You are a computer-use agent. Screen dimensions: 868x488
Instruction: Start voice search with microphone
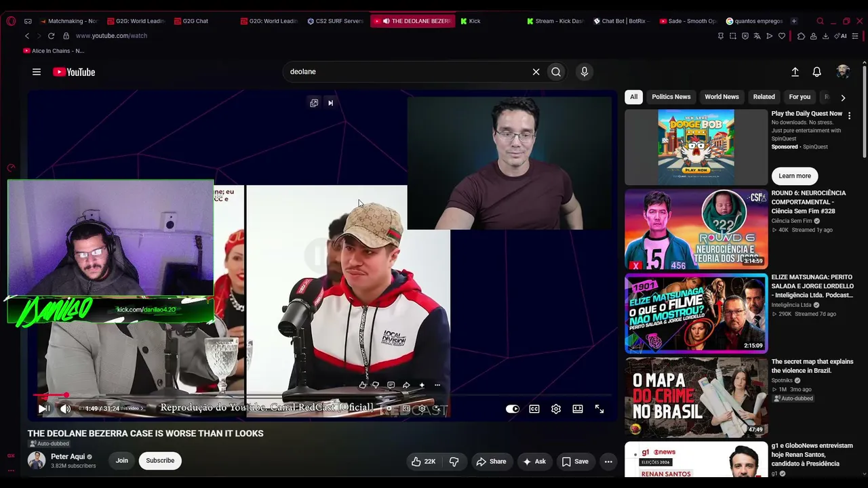[x=584, y=72]
